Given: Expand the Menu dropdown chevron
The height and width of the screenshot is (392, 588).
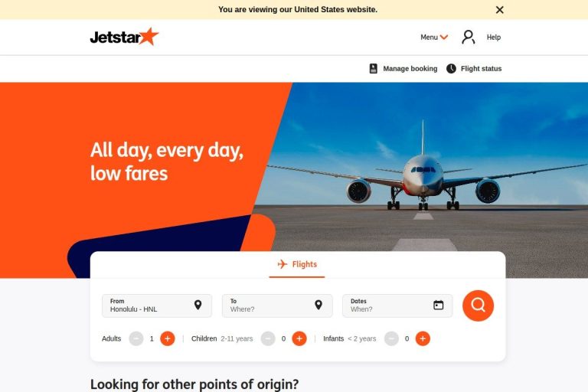Looking at the screenshot, I should 444,38.
